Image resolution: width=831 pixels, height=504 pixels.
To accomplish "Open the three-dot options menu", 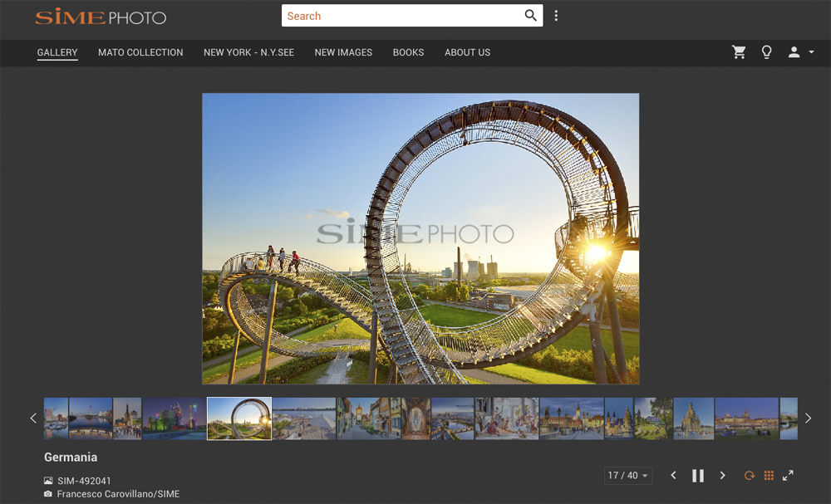I will click(556, 16).
